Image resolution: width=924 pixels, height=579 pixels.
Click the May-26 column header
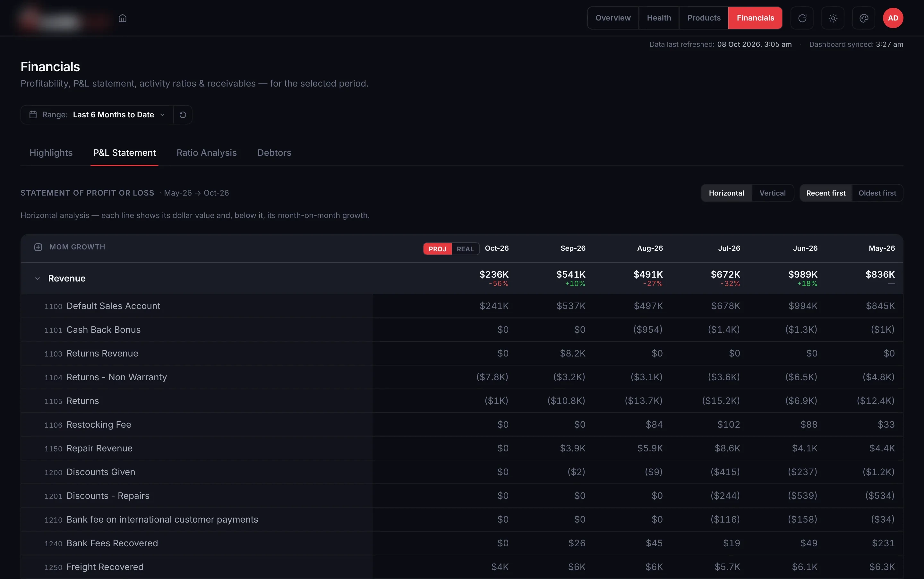point(882,248)
